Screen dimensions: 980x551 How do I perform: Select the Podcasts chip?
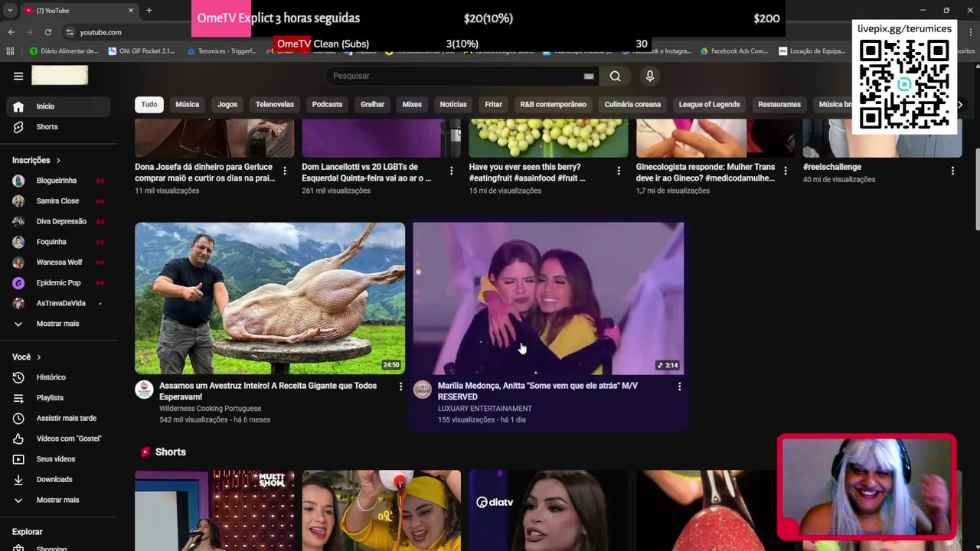click(x=327, y=104)
